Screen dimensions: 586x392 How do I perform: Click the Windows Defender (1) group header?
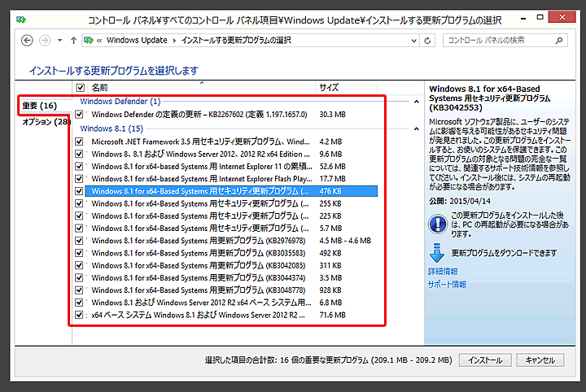click(120, 101)
